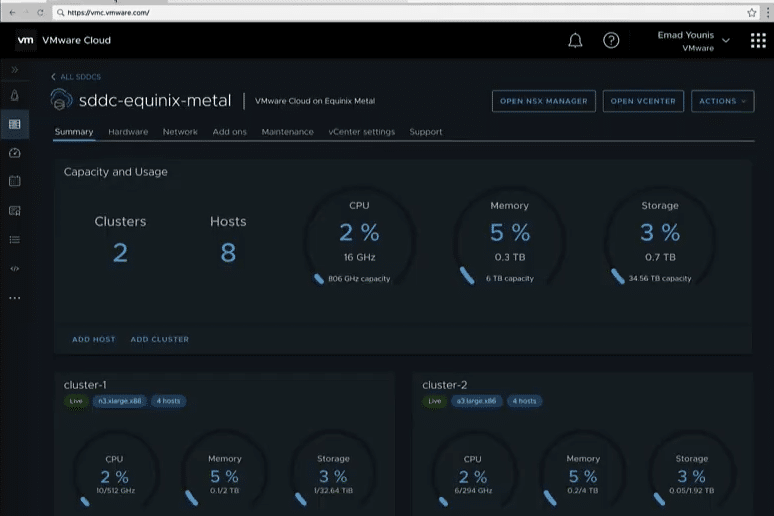Screen dimensions: 774x516
Task: Click the Hosts count 8
Action: (x=228, y=253)
